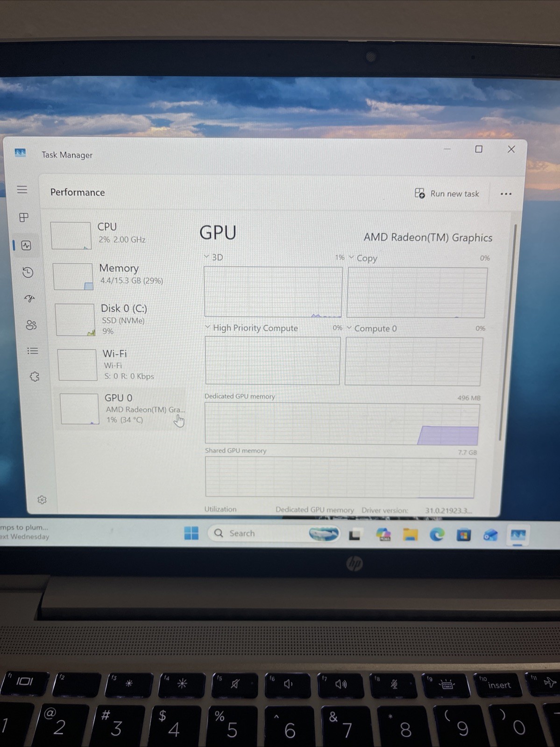Viewport: 560px width, 747px height.
Task: Open Outlook icon on taskbar
Action: pos(490,535)
